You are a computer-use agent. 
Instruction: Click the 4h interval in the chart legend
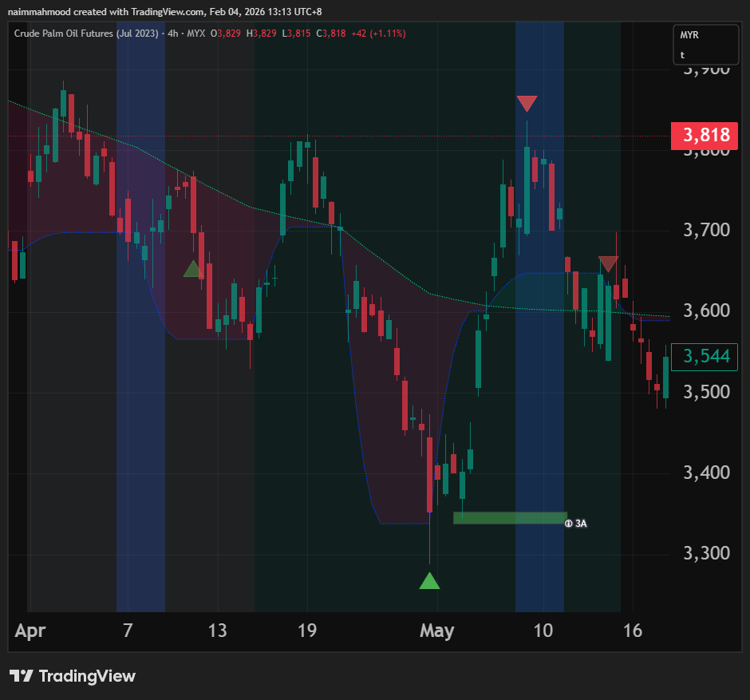pyautogui.click(x=172, y=34)
